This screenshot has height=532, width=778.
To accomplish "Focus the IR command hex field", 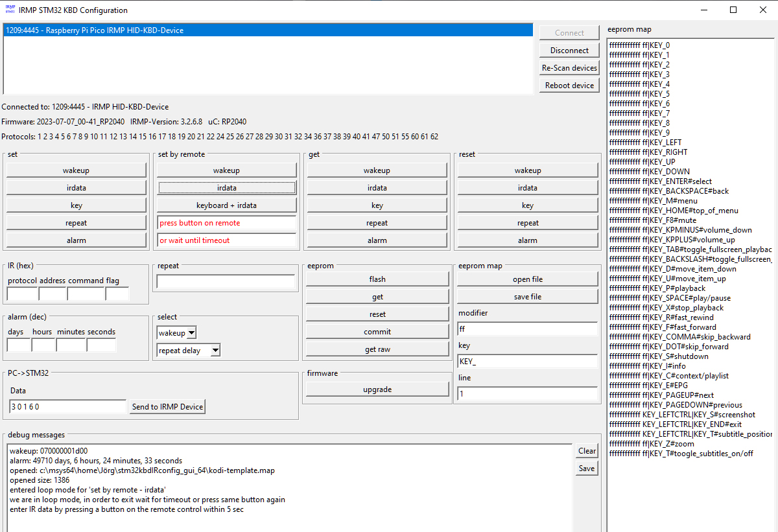I will (86, 294).
